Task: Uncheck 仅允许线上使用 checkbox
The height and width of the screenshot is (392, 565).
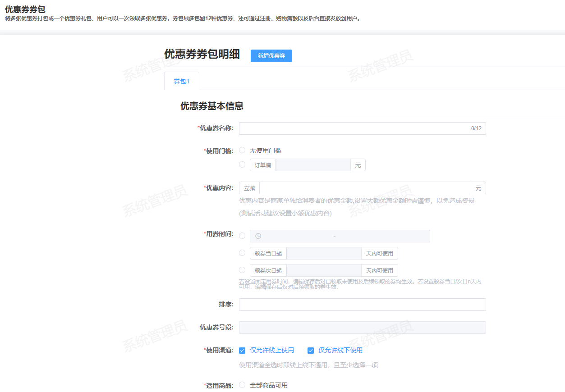Action: click(x=242, y=351)
